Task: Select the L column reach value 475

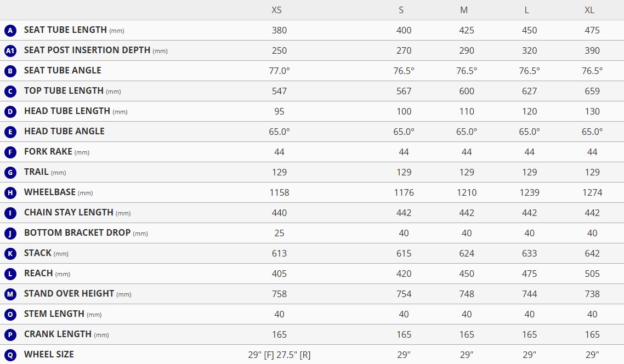Action: point(529,274)
